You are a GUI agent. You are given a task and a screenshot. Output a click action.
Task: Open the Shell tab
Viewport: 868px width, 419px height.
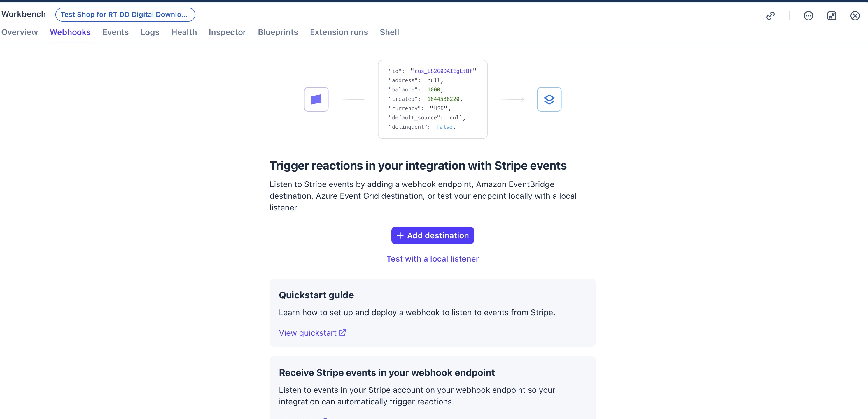pos(389,32)
